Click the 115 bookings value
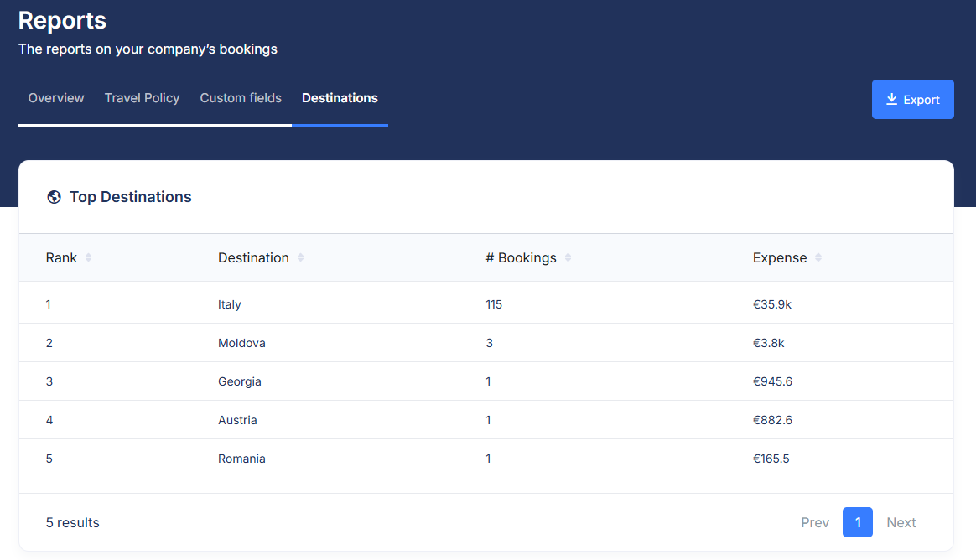The image size is (976, 560). click(x=494, y=304)
